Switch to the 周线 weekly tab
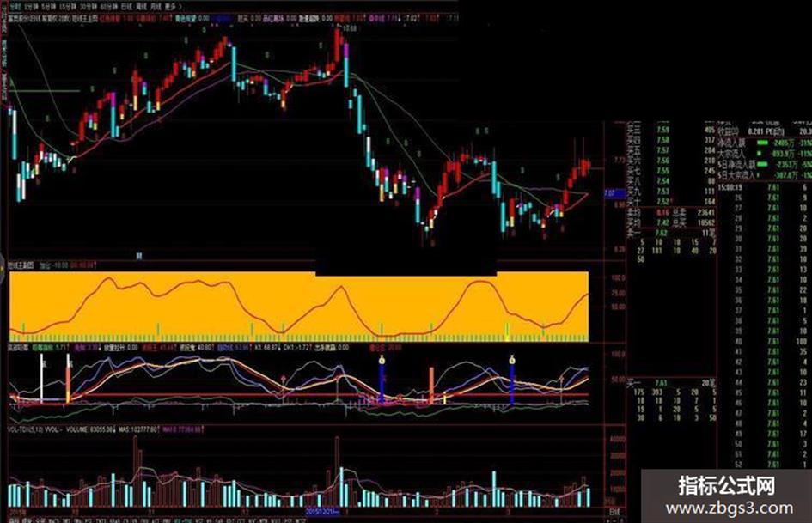Image resolution: width=812 pixels, height=523 pixels. tap(141, 7)
